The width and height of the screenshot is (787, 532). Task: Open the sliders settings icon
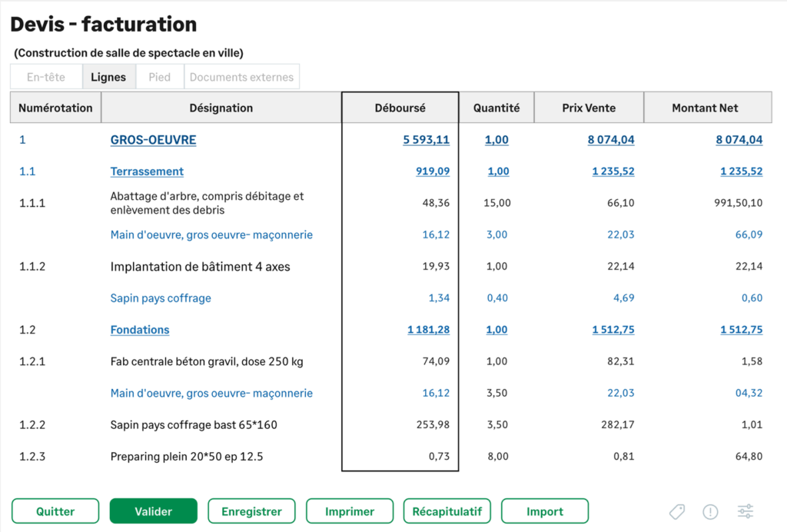pyautogui.click(x=745, y=511)
